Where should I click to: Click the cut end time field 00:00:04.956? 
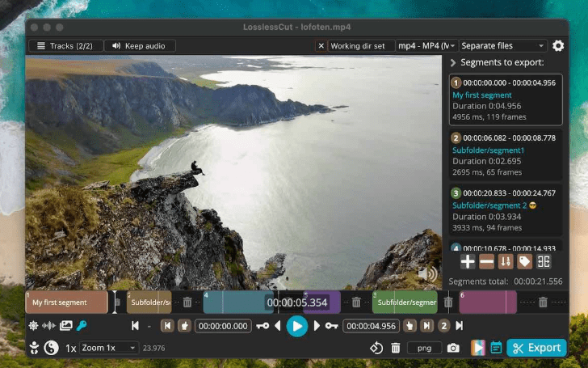point(371,326)
